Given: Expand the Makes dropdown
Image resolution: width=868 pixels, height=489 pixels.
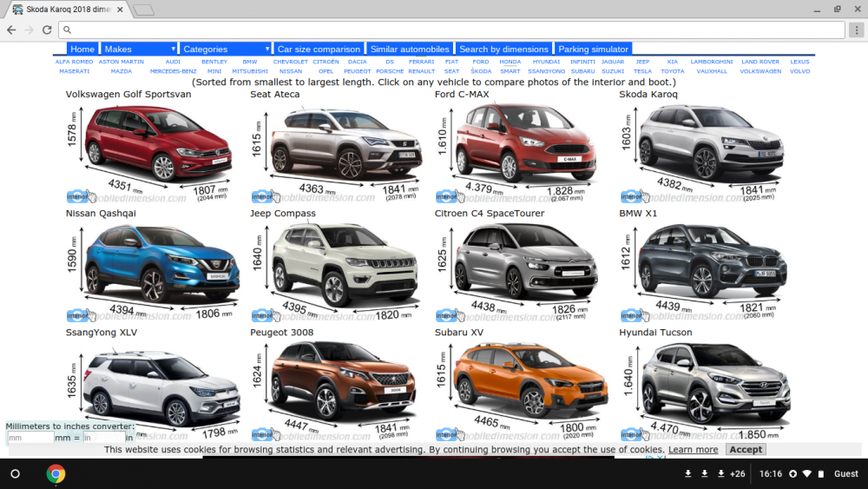Looking at the screenshot, I should coord(138,49).
